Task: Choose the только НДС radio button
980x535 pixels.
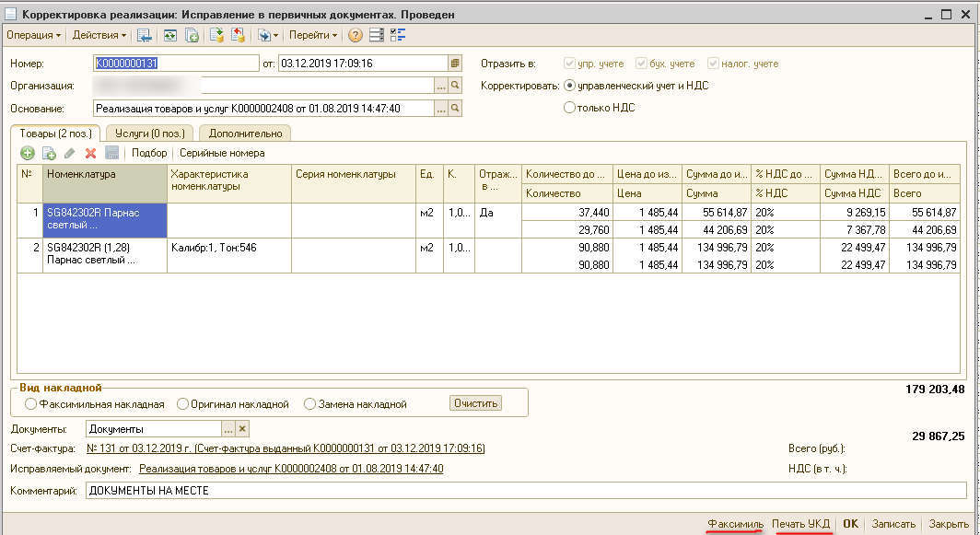Action: click(569, 108)
